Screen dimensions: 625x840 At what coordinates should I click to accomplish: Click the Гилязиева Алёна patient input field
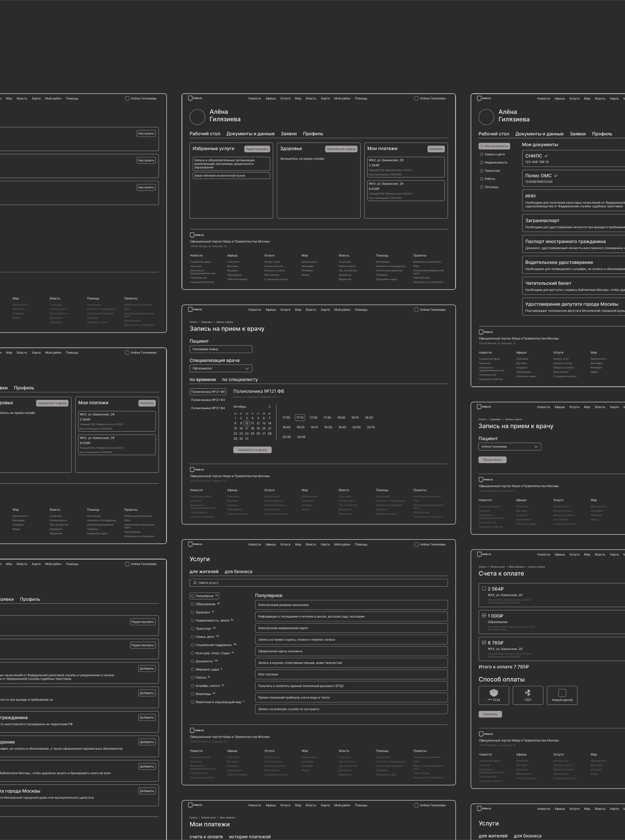[221, 349]
